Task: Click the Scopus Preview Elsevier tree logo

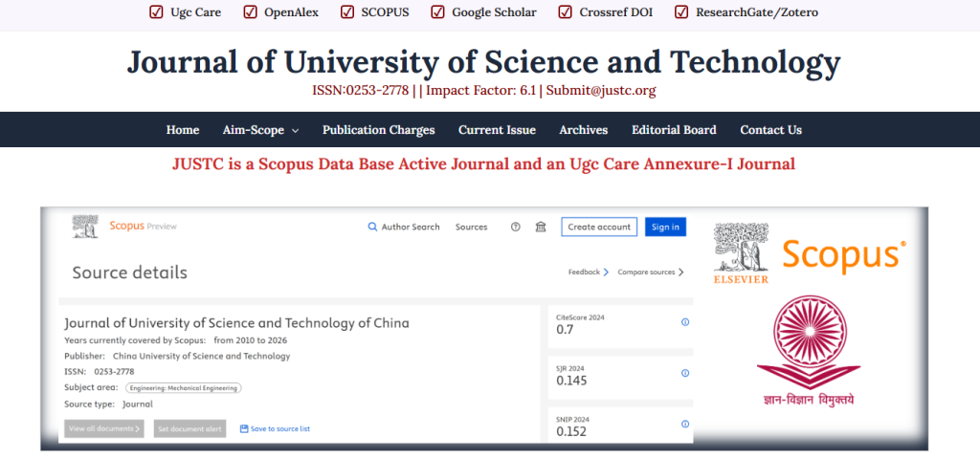Action: (x=85, y=227)
